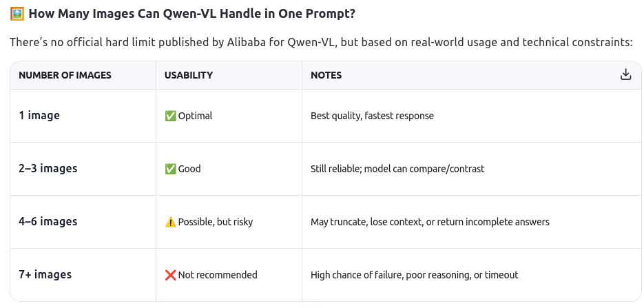Screen dimensions: 644x308
Task: Click the "How Many Images" heading text
Action: tap(192, 14)
